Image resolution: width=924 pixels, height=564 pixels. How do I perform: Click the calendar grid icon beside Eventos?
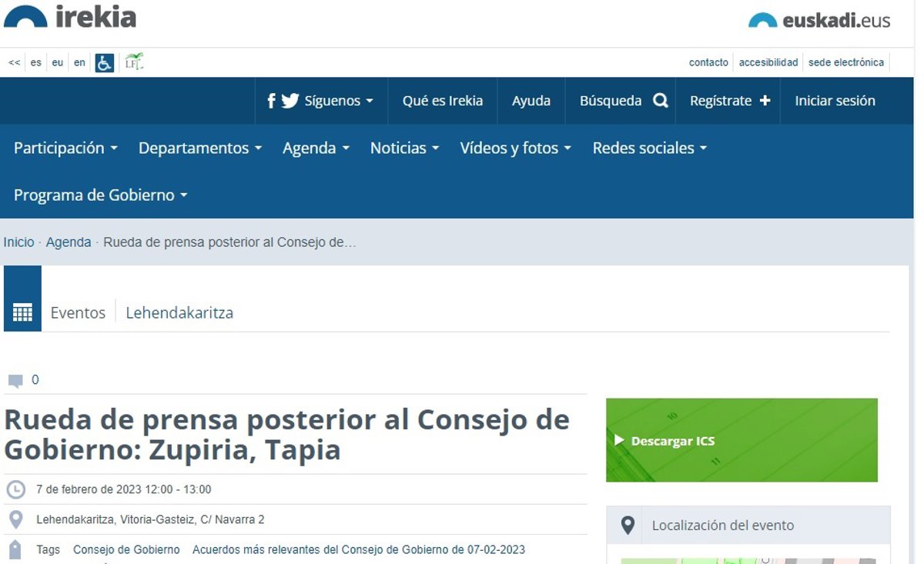(x=22, y=312)
